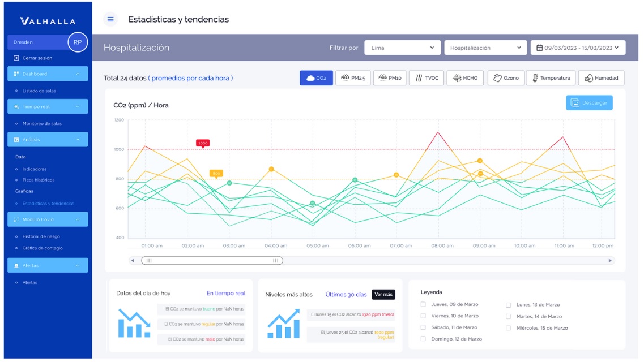
Task: Enable the Lunes, 13 de Marzo checkbox
Action: 509,305
